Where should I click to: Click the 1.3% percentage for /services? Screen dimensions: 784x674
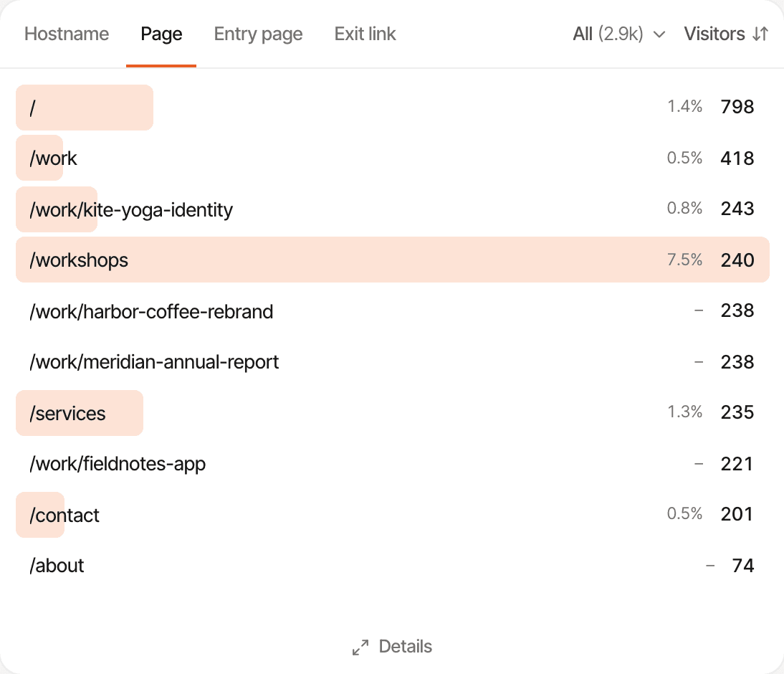(x=684, y=412)
